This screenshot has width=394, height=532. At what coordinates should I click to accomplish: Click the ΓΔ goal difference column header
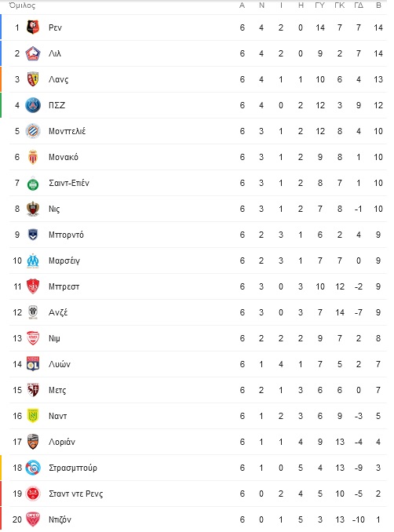(x=359, y=5)
